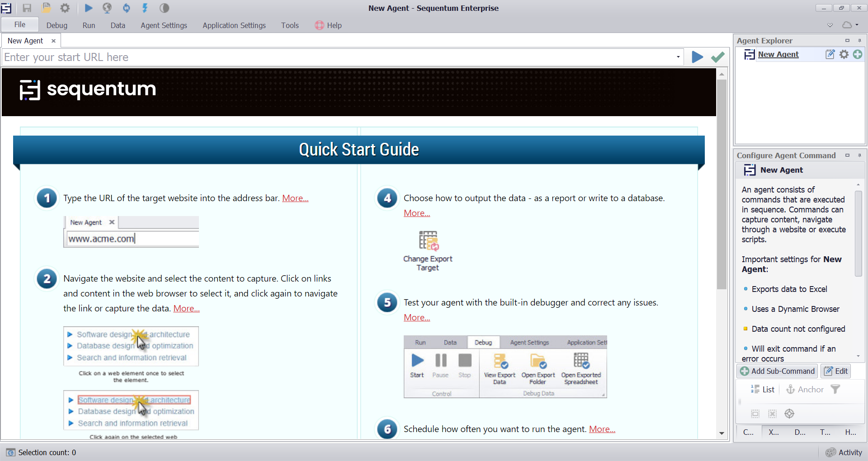Pin the Agent Explorer panel

click(860, 41)
